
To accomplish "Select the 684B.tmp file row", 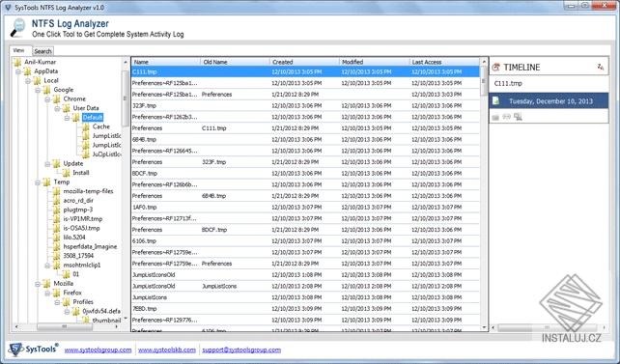I will [305, 139].
